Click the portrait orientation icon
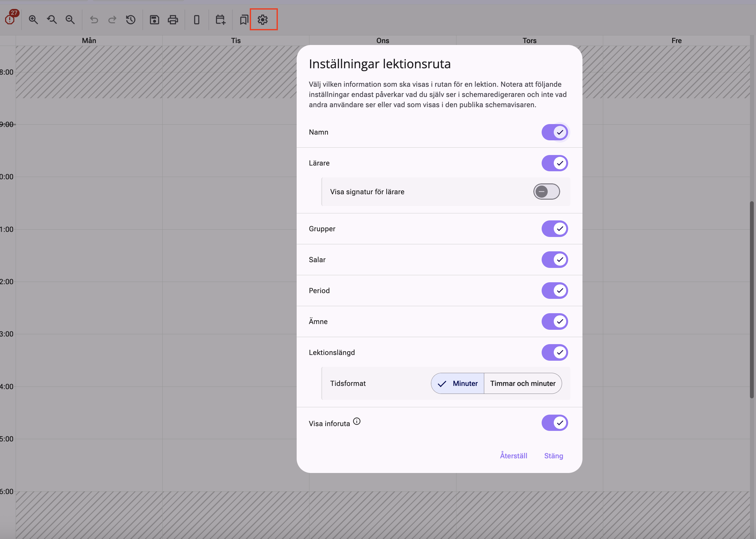756x539 pixels. coord(197,19)
